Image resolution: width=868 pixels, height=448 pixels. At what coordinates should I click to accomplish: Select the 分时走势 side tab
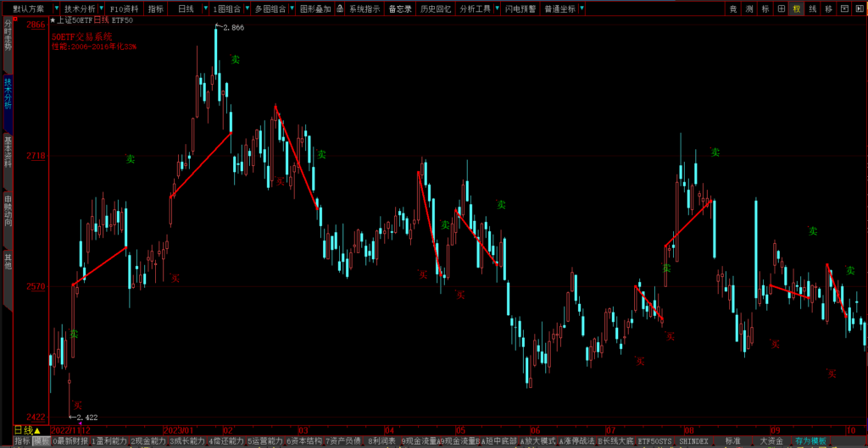8,38
